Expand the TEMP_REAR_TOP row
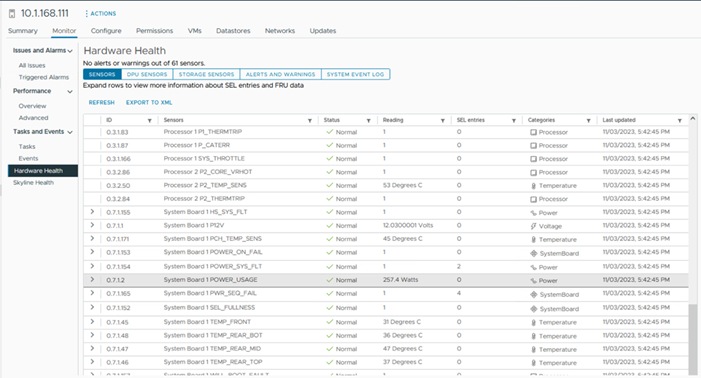This screenshot has height=378, width=701. 92,362
